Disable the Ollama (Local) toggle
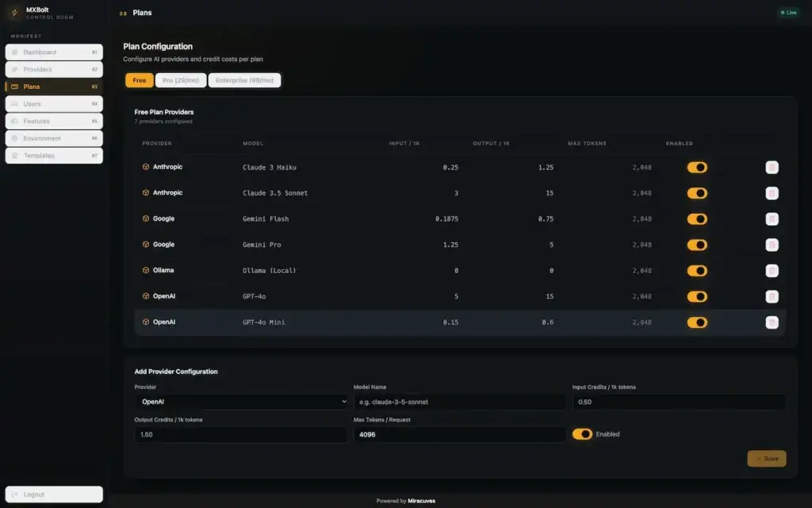The width and height of the screenshot is (812, 508). tap(697, 271)
